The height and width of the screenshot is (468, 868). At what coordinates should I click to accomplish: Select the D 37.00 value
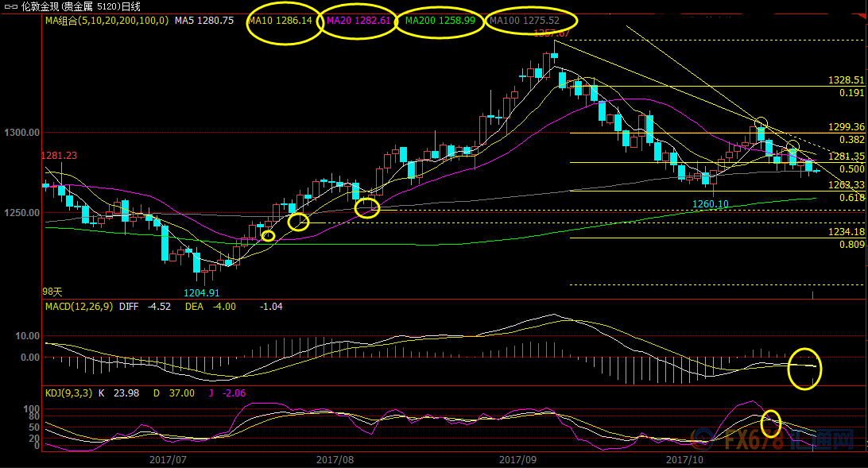pyautogui.click(x=174, y=393)
